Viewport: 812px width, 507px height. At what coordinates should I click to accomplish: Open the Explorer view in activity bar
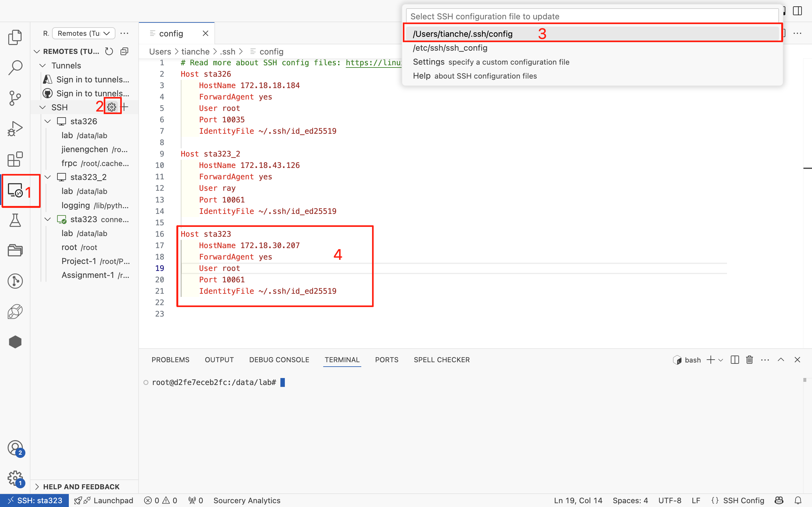(15, 37)
